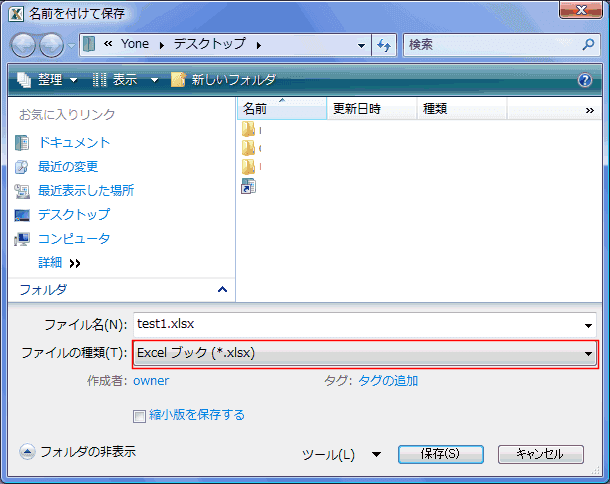Click the refresh icon beside the address bar
Screen dimensions: 610x484
pyautogui.click(x=384, y=45)
